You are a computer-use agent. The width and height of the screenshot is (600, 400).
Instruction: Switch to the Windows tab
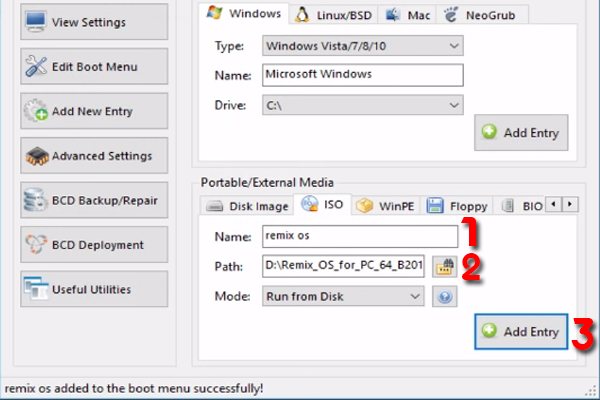[x=244, y=14]
